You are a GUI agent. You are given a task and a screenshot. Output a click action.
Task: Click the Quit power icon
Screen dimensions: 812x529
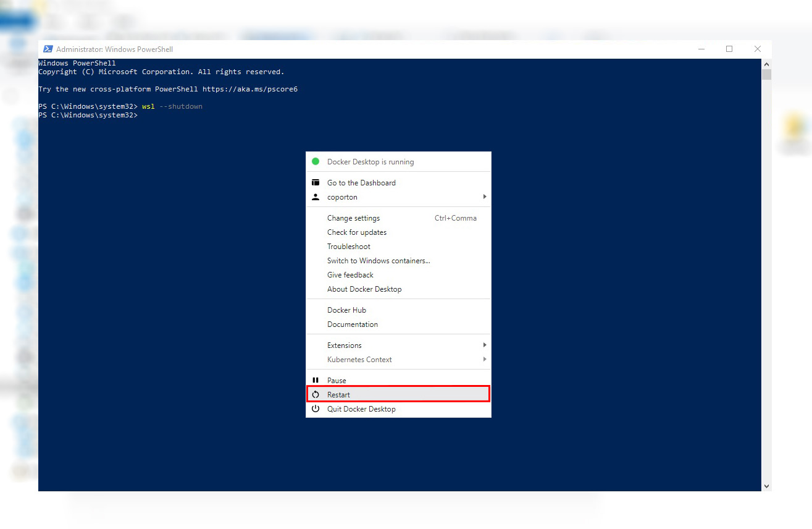coord(316,409)
